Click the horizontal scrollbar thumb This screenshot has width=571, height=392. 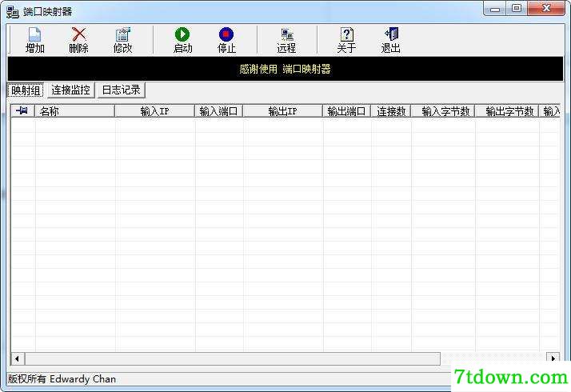point(233,358)
